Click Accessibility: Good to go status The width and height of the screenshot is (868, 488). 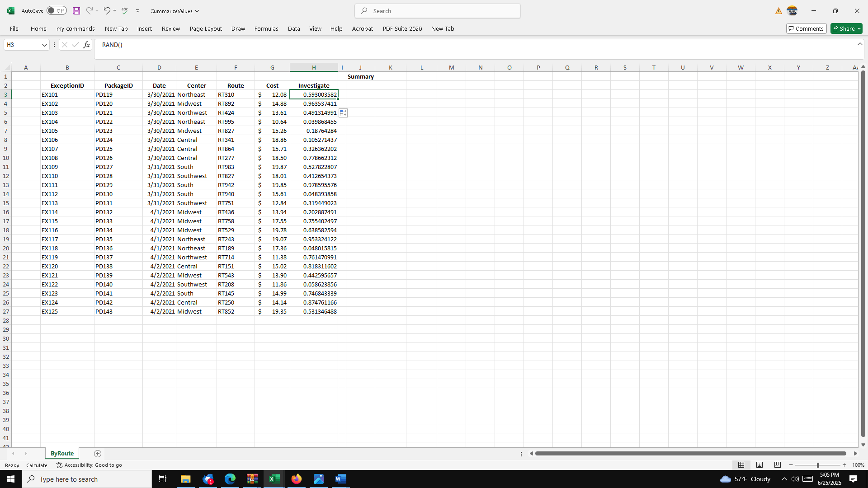(x=89, y=465)
